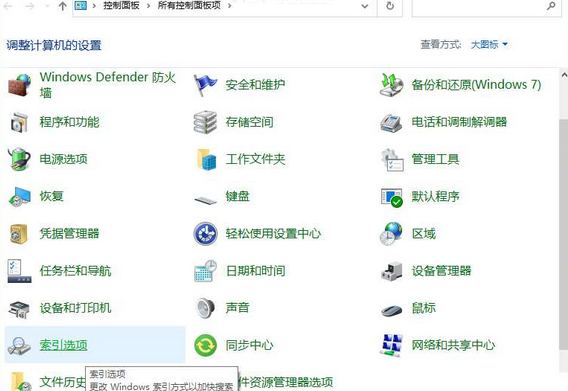
Task: Open the 日期和时间 text link
Action: click(x=255, y=271)
